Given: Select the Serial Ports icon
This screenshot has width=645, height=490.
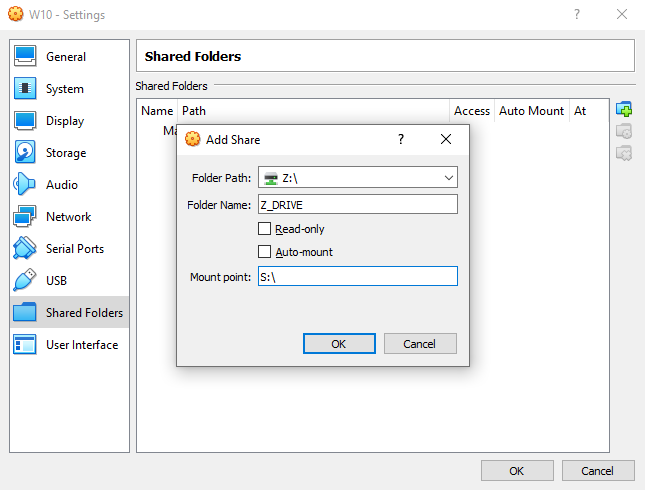Looking at the screenshot, I should (26, 249).
